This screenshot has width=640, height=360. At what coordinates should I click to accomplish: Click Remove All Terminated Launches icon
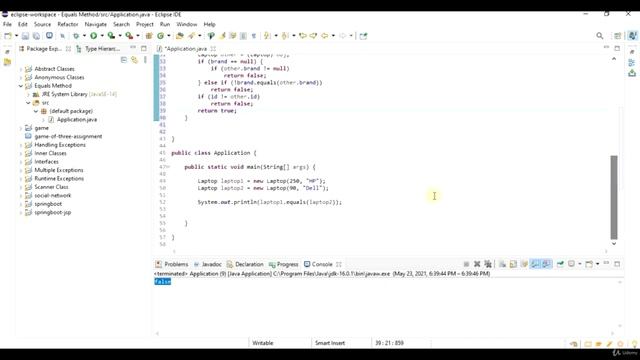(x=487, y=264)
